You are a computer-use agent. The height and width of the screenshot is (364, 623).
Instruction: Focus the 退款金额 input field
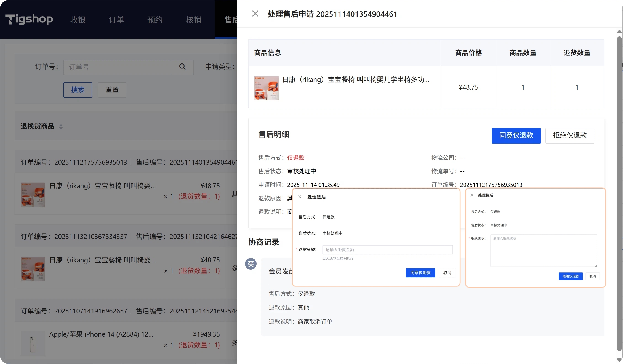point(387,250)
